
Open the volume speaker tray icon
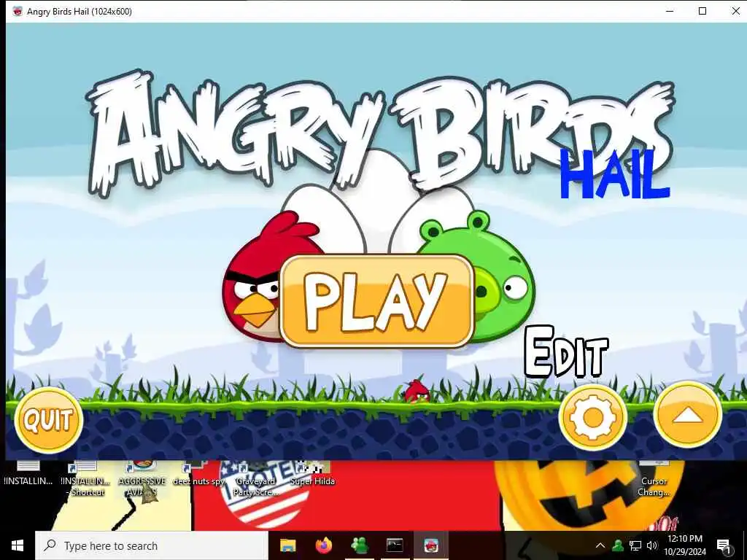click(651, 545)
